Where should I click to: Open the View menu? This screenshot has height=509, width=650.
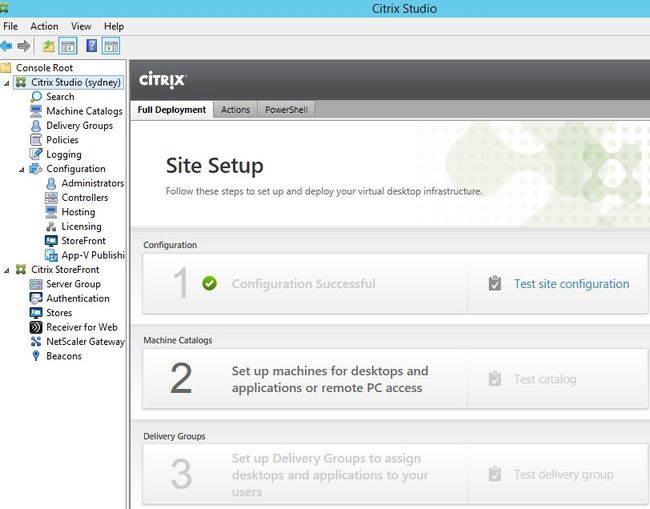tap(81, 26)
